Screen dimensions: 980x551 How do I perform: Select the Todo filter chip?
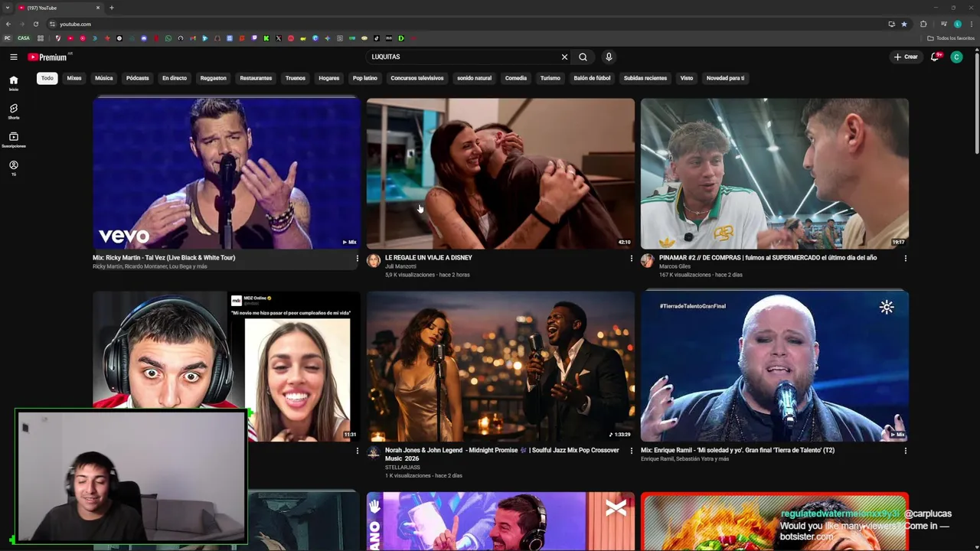[47, 78]
